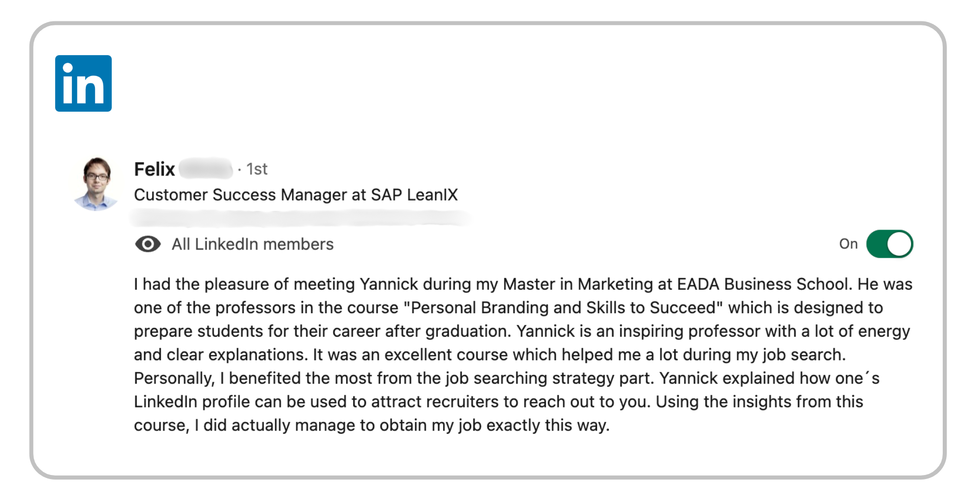Screen dimensions: 980x501
Task: Click the 1st connection degree label
Action: tap(257, 169)
